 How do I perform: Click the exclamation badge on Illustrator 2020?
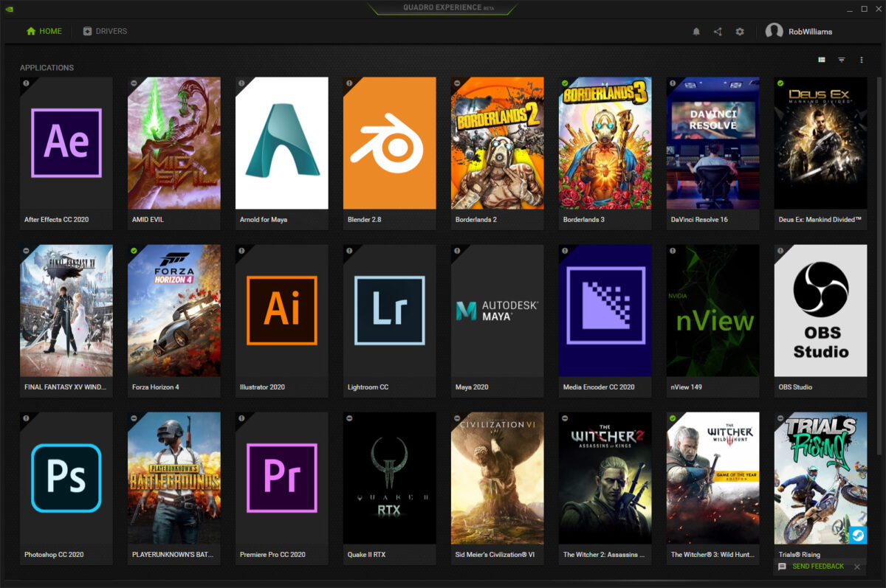point(241,251)
